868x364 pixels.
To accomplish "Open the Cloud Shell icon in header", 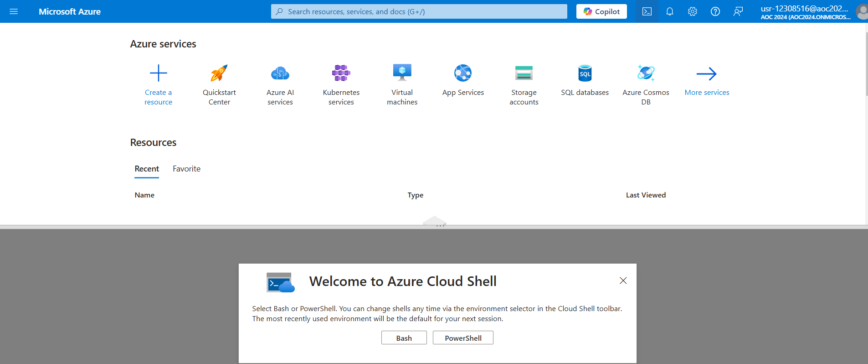I will click(647, 11).
